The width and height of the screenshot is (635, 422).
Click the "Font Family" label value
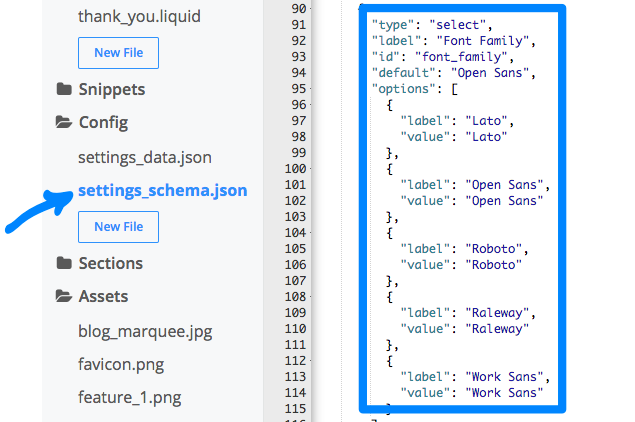pos(483,41)
